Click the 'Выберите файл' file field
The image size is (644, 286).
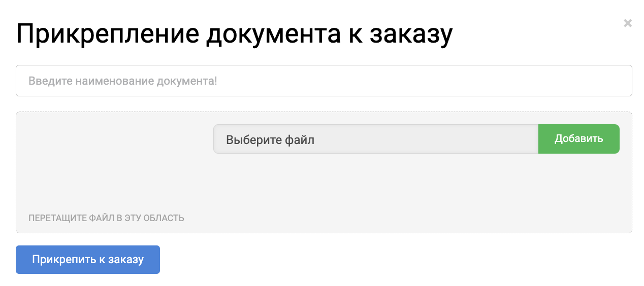pos(375,139)
